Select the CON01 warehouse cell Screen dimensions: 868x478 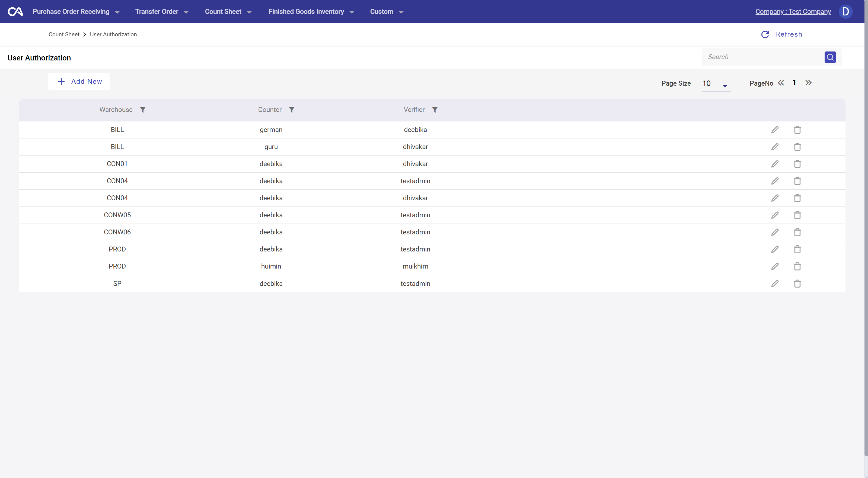coord(117,164)
